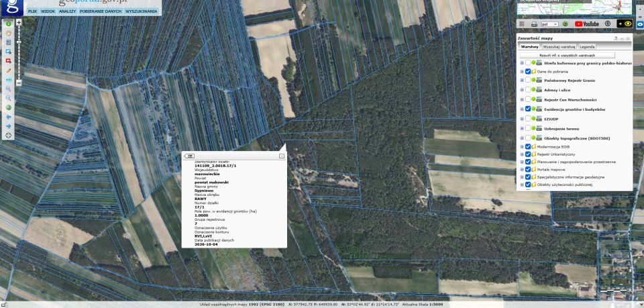Viewport: 644px width, 308px height.
Task: Open the POBIERANIE DANYCH menu
Action: pos(101,11)
